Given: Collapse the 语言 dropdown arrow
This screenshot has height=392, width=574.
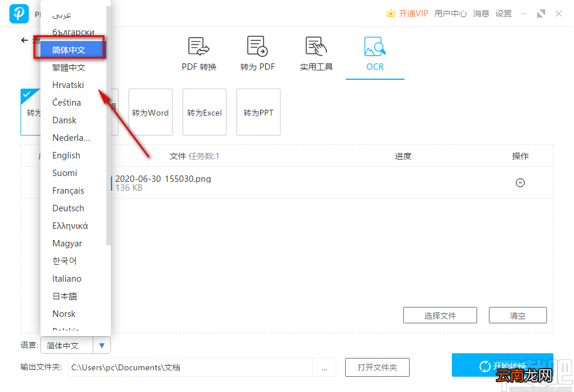Looking at the screenshot, I should 102,346.
